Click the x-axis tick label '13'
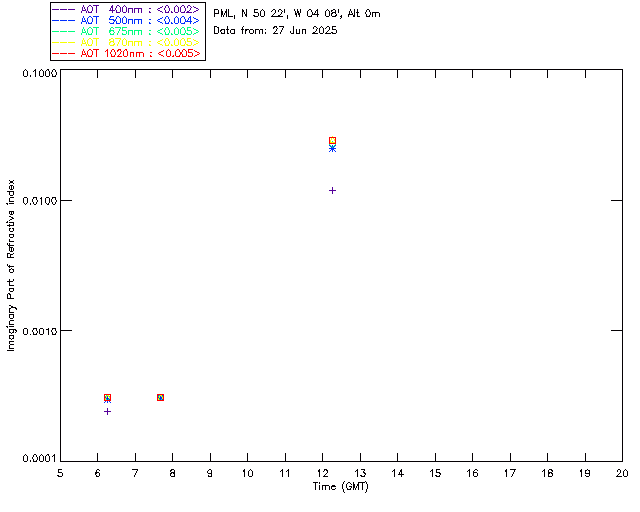 (x=360, y=473)
